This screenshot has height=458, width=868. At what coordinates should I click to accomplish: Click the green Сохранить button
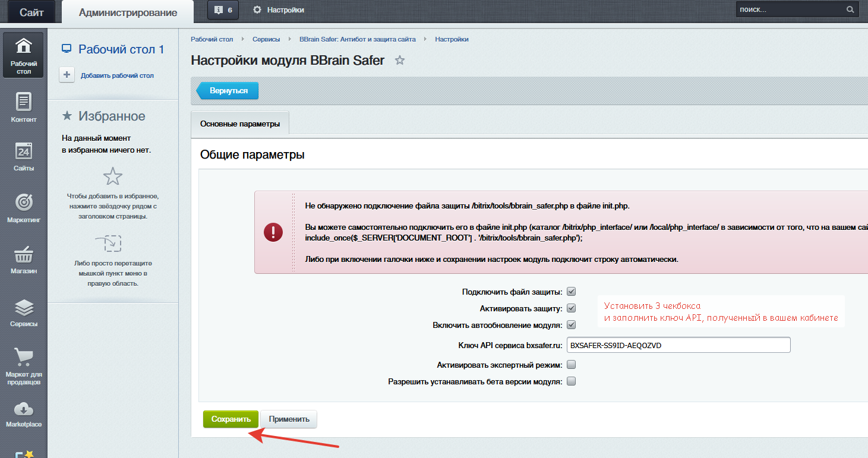click(x=231, y=419)
